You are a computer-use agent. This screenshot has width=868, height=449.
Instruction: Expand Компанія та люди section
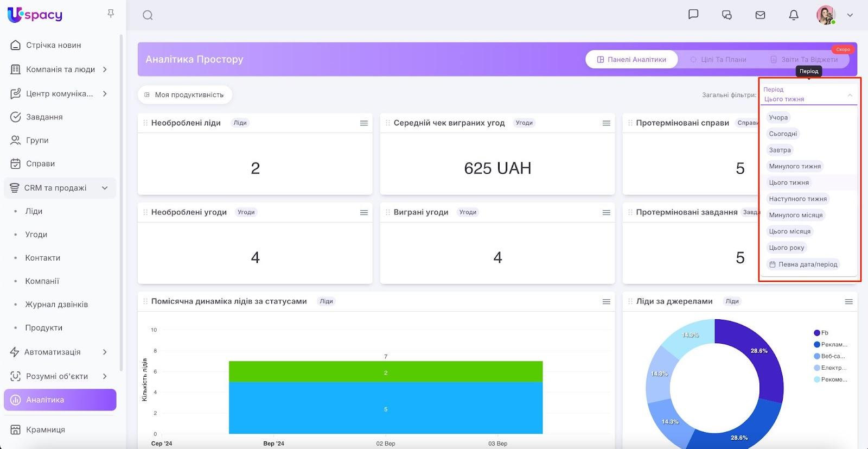(x=105, y=69)
